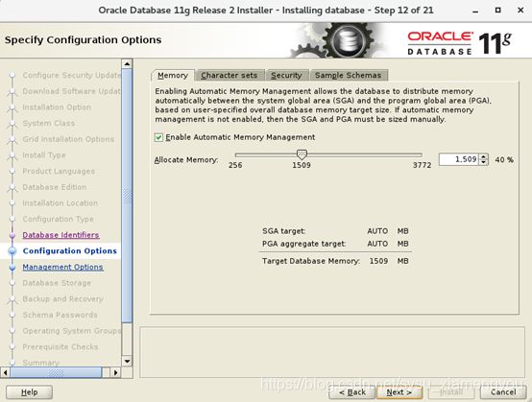Minimize the installer window
The image size is (532, 402).
pos(475,11)
